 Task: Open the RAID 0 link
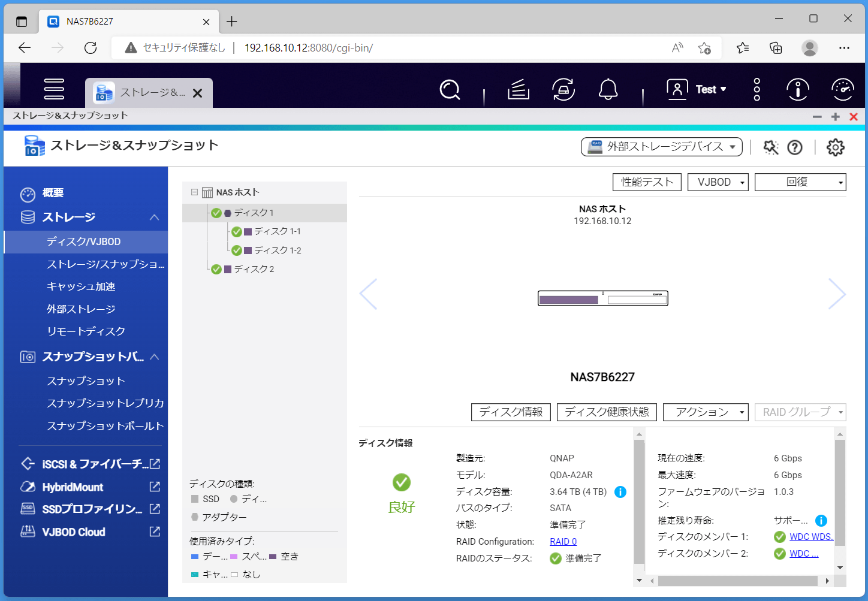point(563,542)
